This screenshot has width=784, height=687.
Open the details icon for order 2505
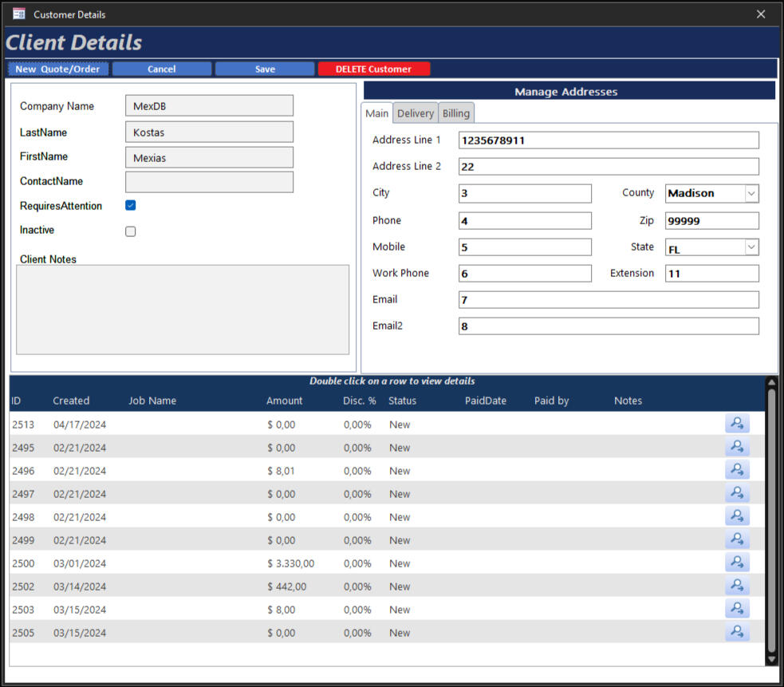(736, 631)
